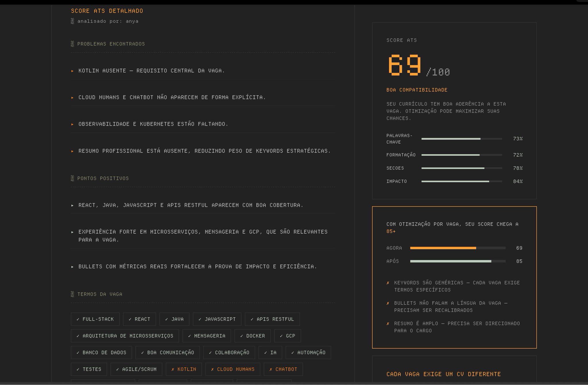
Task: Click the PONTOS POSITIVOS section header
Action: (103, 178)
